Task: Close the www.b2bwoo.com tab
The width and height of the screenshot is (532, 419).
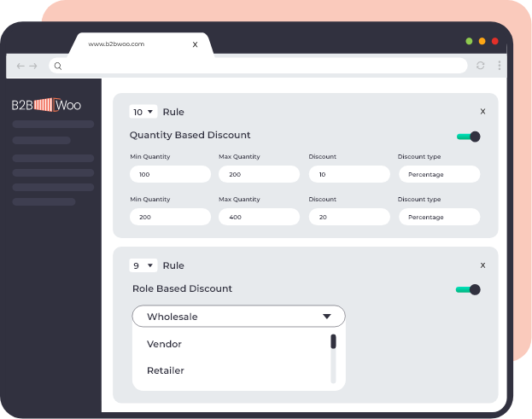Action: tap(195, 44)
